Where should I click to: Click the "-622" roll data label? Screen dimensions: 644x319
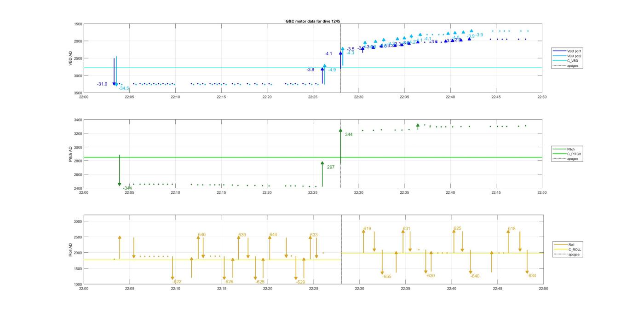click(177, 282)
